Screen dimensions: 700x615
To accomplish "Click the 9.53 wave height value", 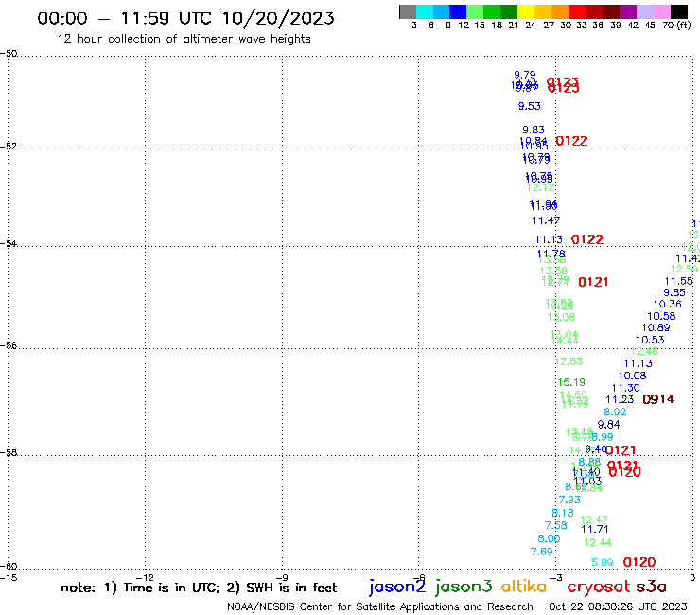I will pyautogui.click(x=530, y=106).
